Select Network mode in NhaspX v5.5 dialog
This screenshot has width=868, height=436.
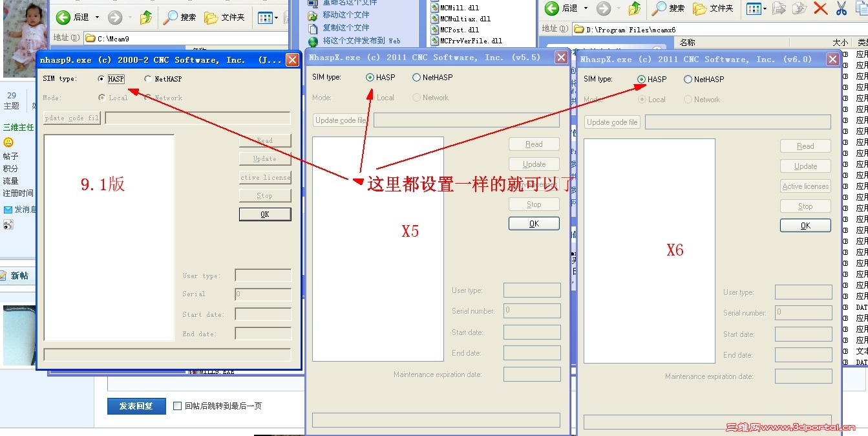[x=416, y=98]
